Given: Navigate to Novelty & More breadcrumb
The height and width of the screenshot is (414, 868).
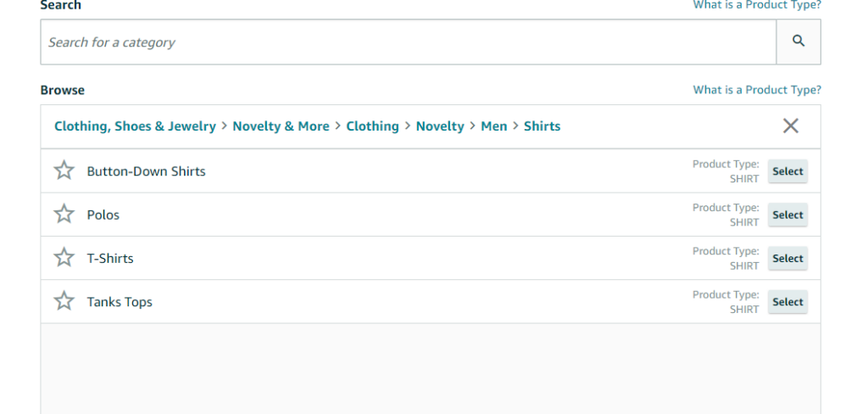Looking at the screenshot, I should point(281,126).
